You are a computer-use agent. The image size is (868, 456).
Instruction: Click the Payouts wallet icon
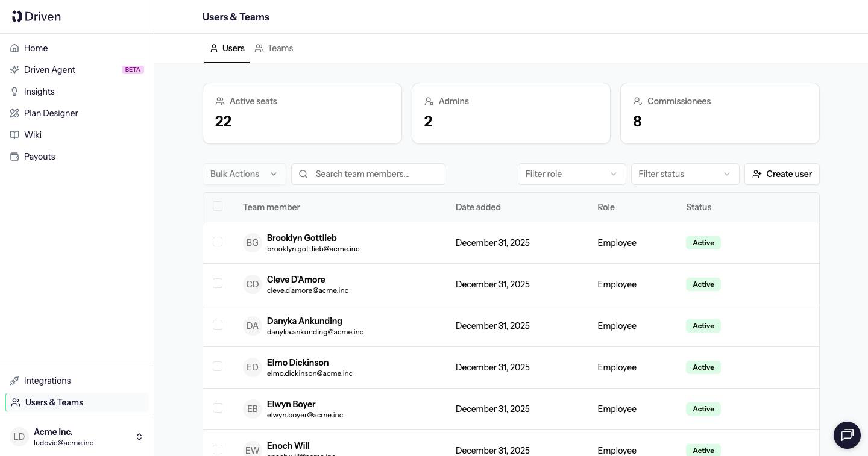[x=14, y=157]
